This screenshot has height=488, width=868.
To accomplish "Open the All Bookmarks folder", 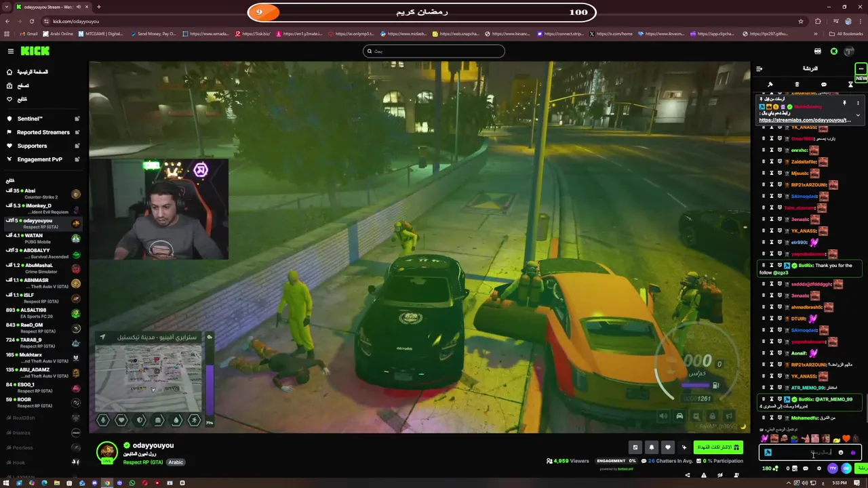I will 846,34.
